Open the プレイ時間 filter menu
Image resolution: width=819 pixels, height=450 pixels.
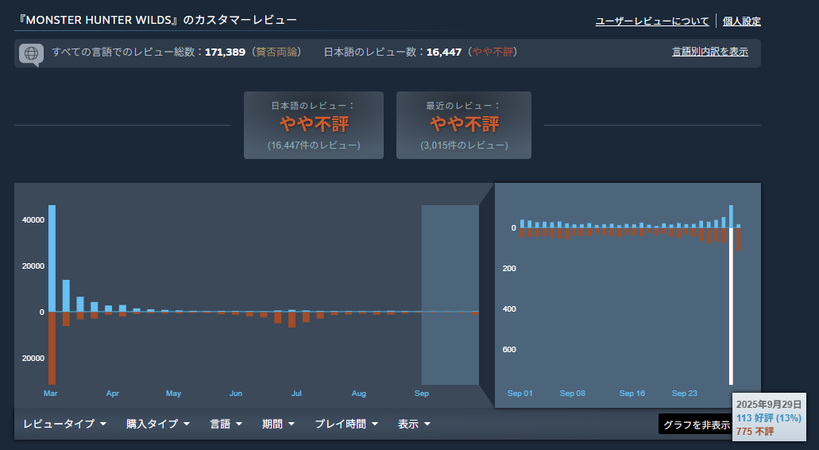pyautogui.click(x=346, y=424)
